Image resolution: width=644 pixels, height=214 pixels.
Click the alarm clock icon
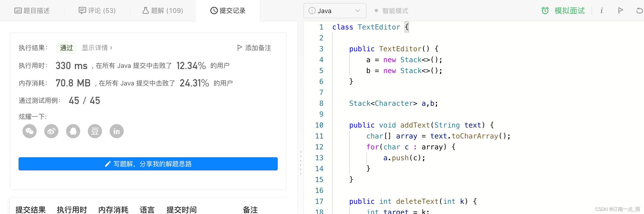545,11
